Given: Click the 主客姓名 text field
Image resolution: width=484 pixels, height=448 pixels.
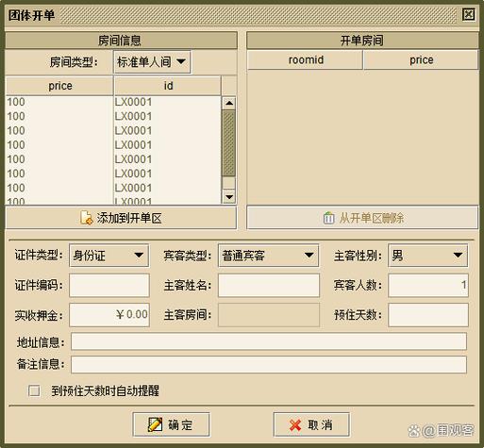Looking at the screenshot, I should (269, 285).
